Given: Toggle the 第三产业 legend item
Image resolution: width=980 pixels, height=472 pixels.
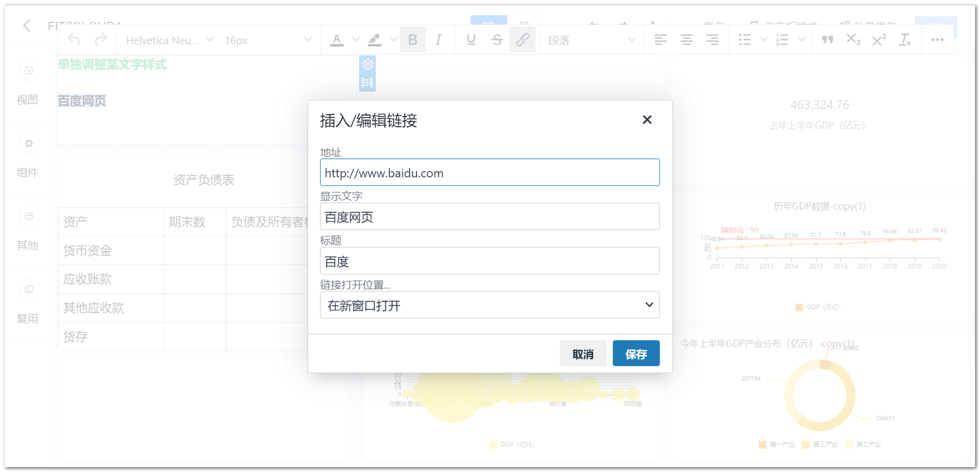Looking at the screenshot, I should click(x=820, y=444).
